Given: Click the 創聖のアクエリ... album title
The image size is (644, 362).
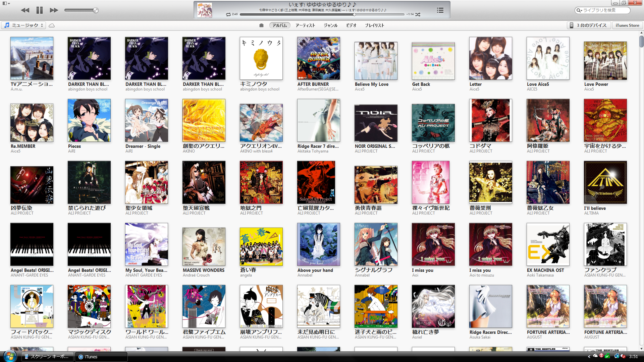Looking at the screenshot, I should [x=204, y=146].
